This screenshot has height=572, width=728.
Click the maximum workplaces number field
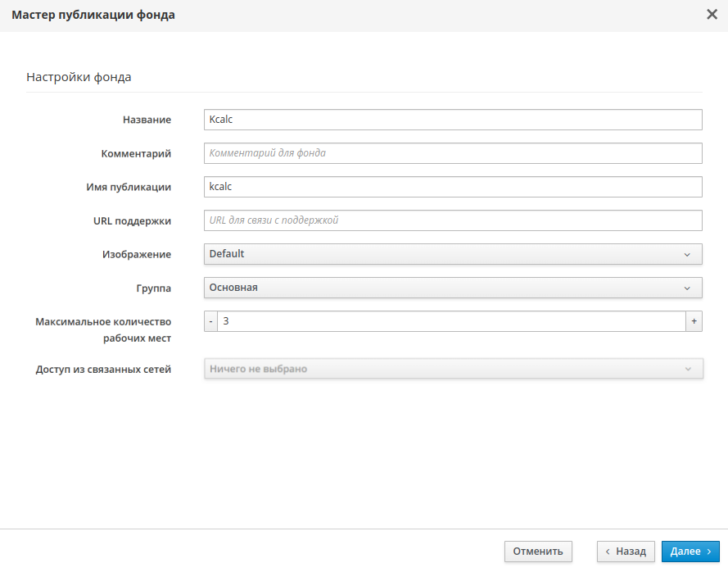450,321
